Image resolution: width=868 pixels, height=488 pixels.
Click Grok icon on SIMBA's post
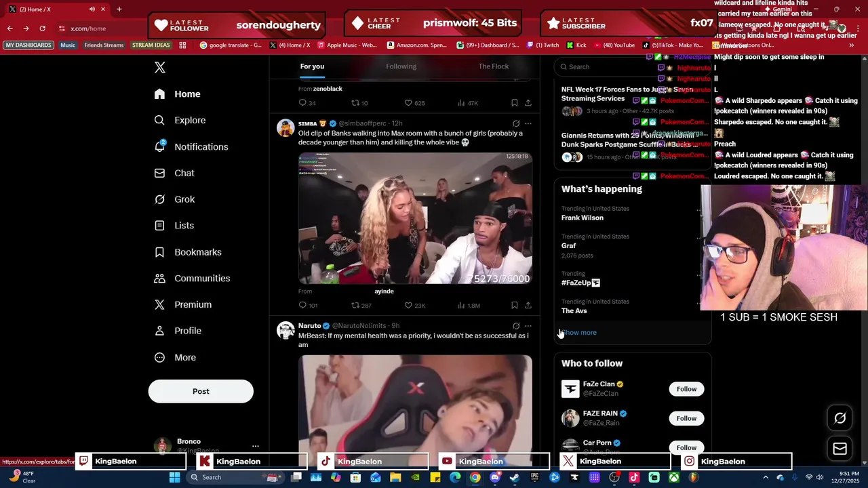pyautogui.click(x=516, y=123)
